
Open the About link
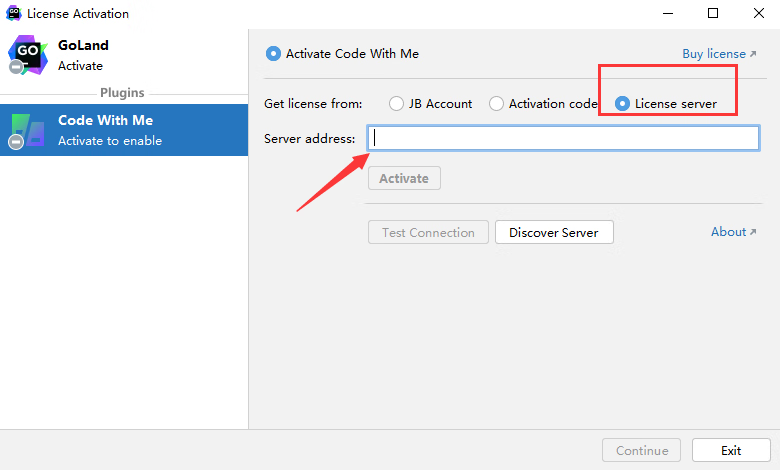[x=728, y=232]
